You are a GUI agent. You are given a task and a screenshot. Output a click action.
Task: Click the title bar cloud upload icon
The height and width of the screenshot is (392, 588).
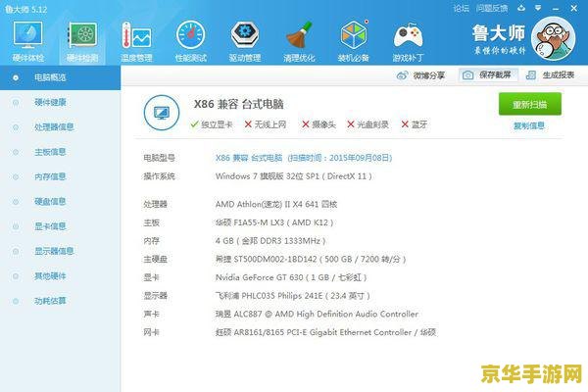pos(521,8)
